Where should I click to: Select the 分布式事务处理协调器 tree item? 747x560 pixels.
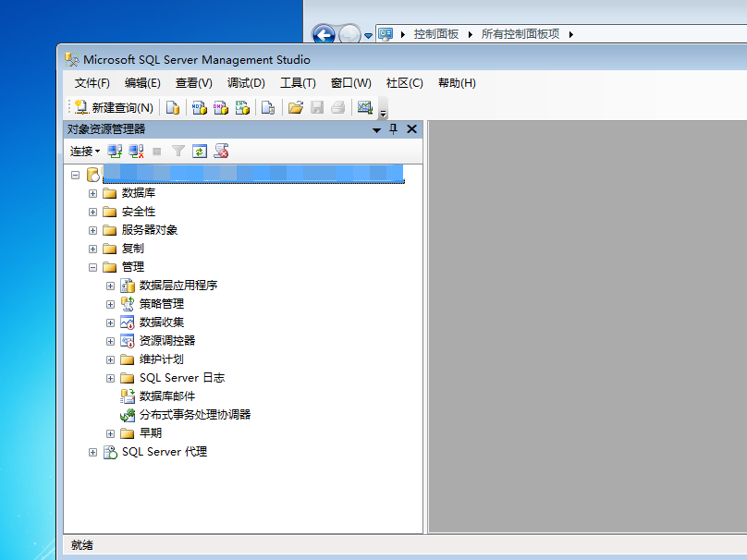point(195,415)
